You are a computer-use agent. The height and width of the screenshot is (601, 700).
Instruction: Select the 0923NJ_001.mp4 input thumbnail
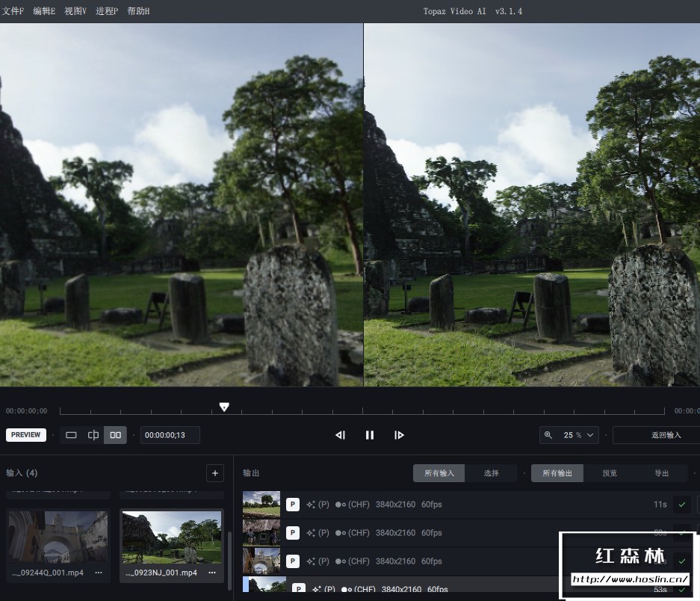pos(171,538)
